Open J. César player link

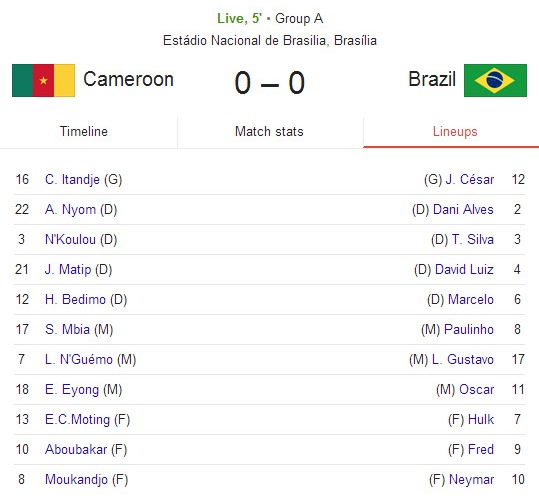pyautogui.click(x=470, y=179)
